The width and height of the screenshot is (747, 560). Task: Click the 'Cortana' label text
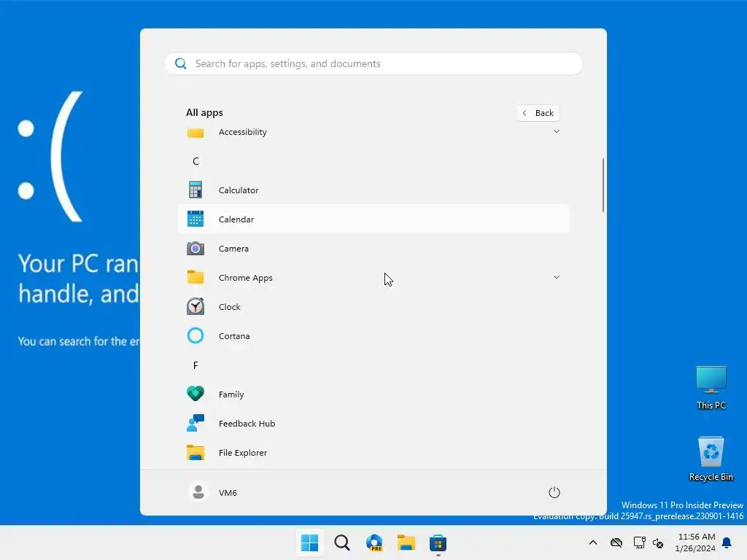click(234, 335)
